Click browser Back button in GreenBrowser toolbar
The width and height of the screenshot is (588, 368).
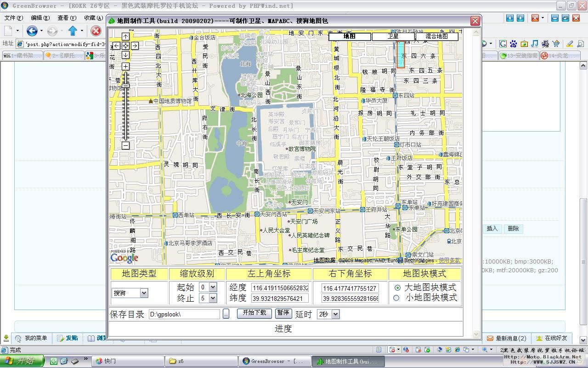[x=32, y=31]
